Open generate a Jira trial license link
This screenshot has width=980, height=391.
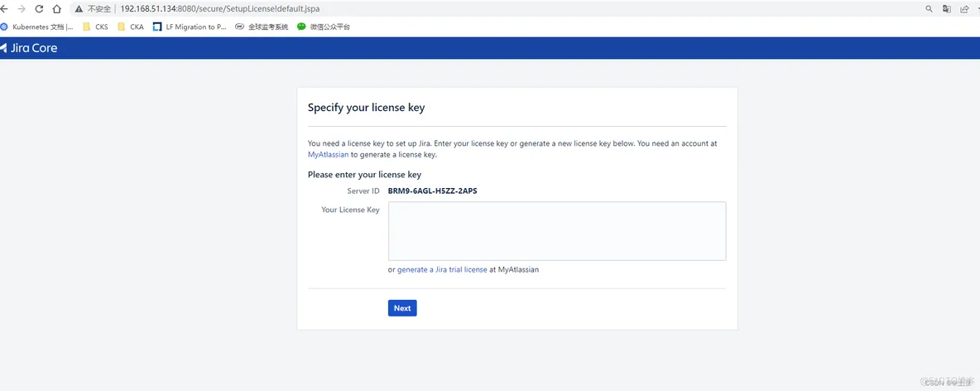[442, 269]
